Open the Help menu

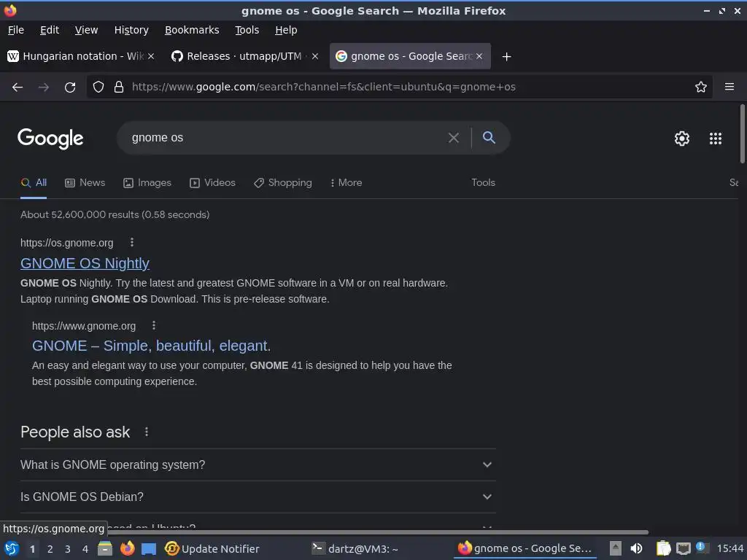tap(286, 30)
